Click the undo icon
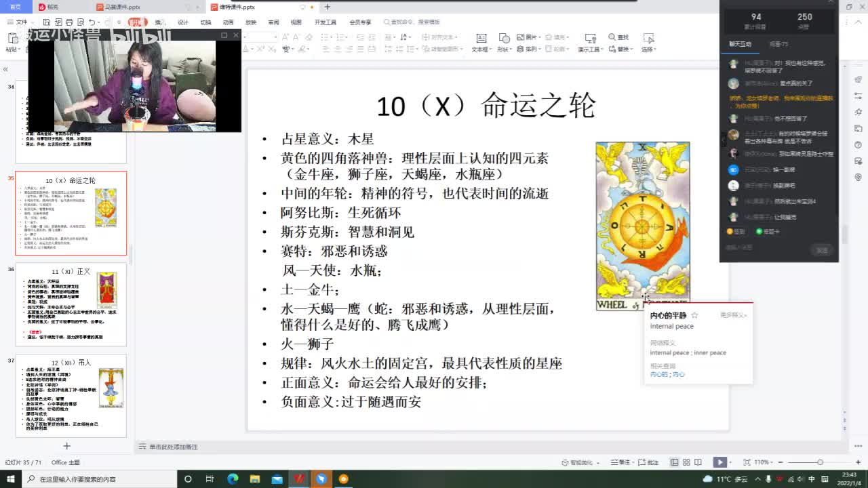This screenshot has height=488, width=868. 91,22
